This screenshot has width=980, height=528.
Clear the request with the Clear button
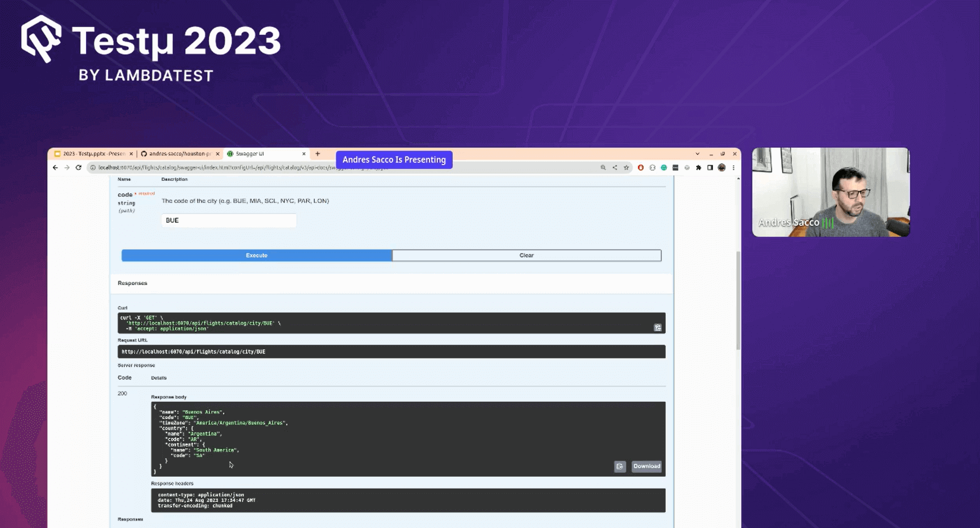pos(526,255)
